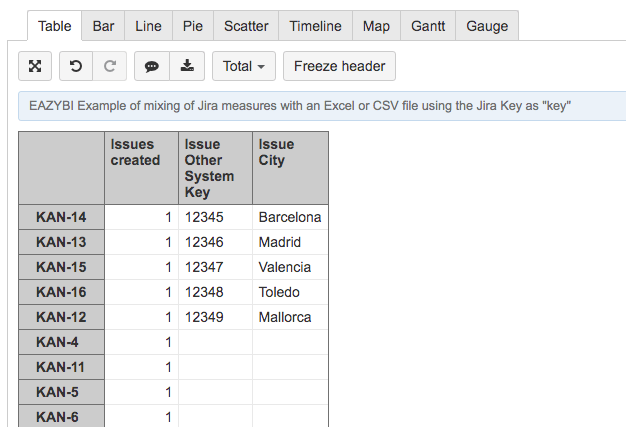Click the Barcelona city cell
Screen dimensions: 626x427
click(x=290, y=217)
